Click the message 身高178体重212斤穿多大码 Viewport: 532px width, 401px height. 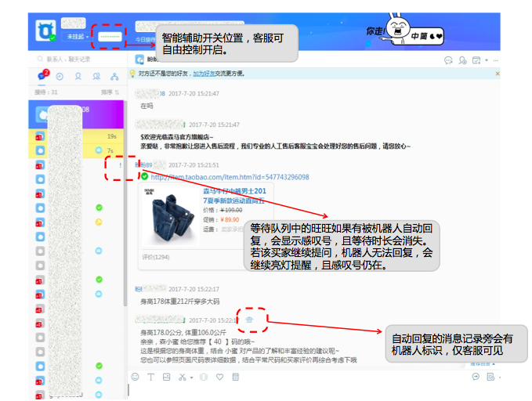click(x=180, y=302)
